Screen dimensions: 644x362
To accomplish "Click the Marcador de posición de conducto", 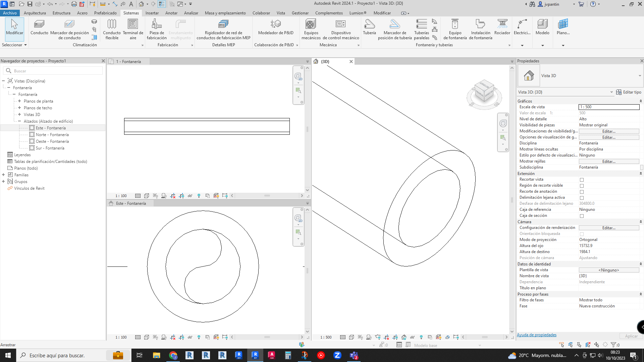I will coord(69,29).
